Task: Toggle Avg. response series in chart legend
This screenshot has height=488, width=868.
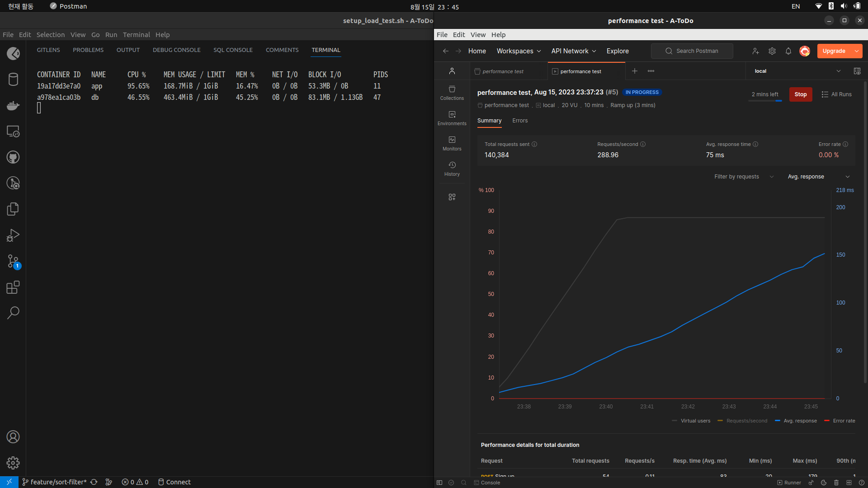Action: 796,421
